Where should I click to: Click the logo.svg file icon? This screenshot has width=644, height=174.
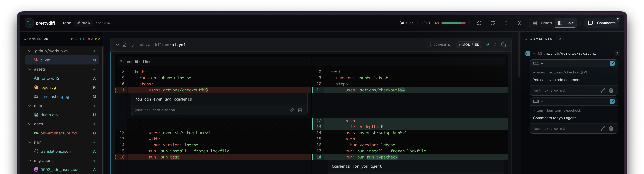(x=36, y=87)
